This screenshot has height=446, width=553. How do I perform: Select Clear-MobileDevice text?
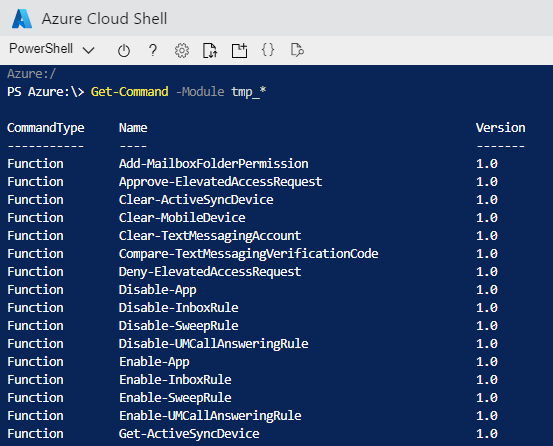click(x=182, y=218)
